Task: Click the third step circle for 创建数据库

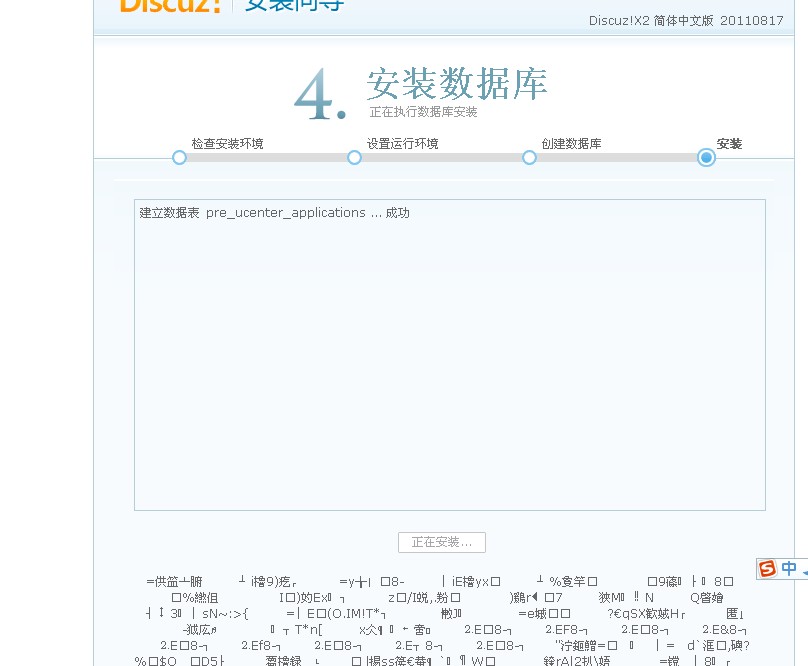Action: (530, 157)
